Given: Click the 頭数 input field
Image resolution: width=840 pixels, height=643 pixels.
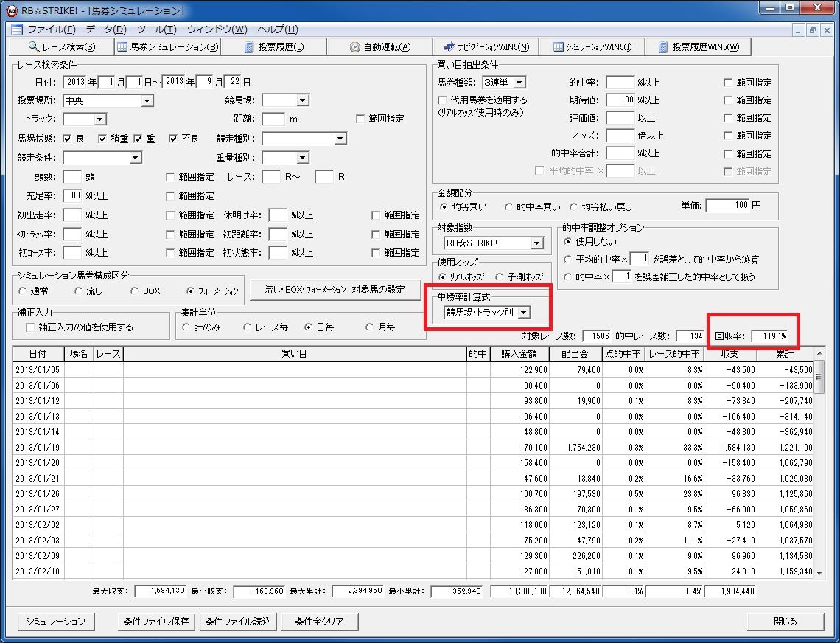Looking at the screenshot, I should [72, 176].
